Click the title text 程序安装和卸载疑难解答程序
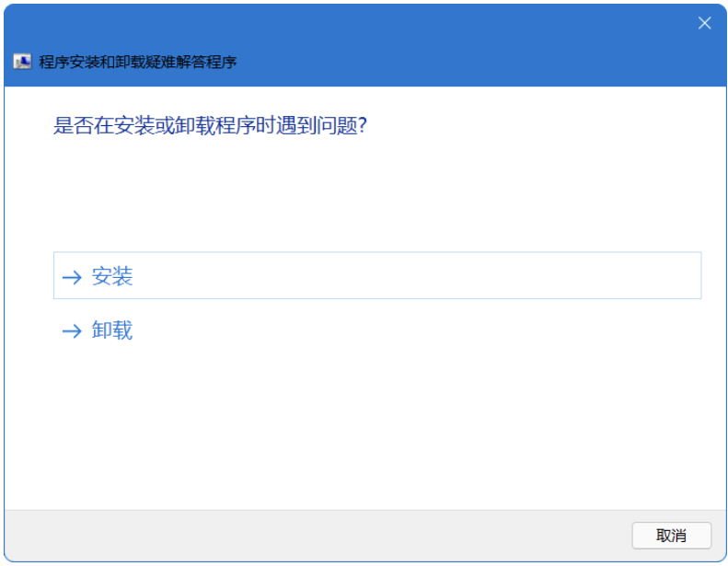Viewport: 728px width, 566px height. click(137, 62)
